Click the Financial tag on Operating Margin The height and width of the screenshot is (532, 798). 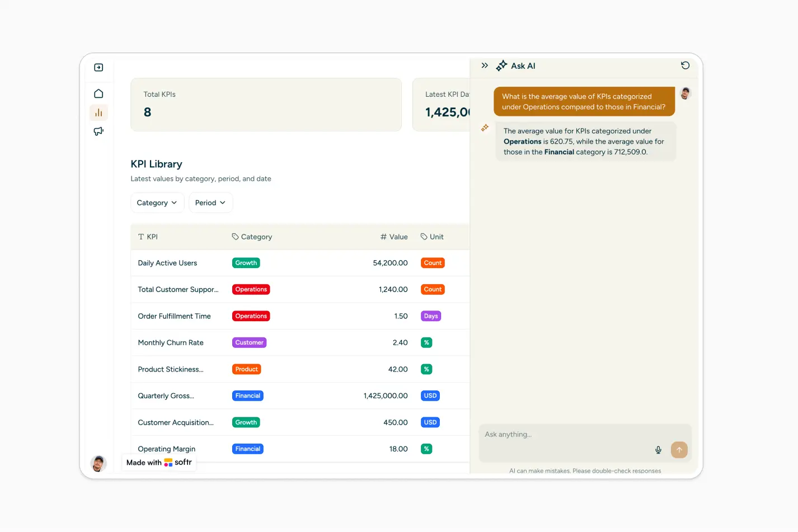[248, 449]
